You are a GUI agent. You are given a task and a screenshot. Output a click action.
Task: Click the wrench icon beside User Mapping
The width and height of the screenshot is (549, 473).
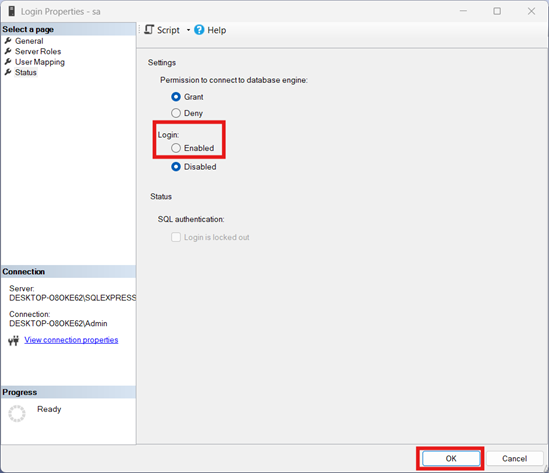pyautogui.click(x=8, y=62)
